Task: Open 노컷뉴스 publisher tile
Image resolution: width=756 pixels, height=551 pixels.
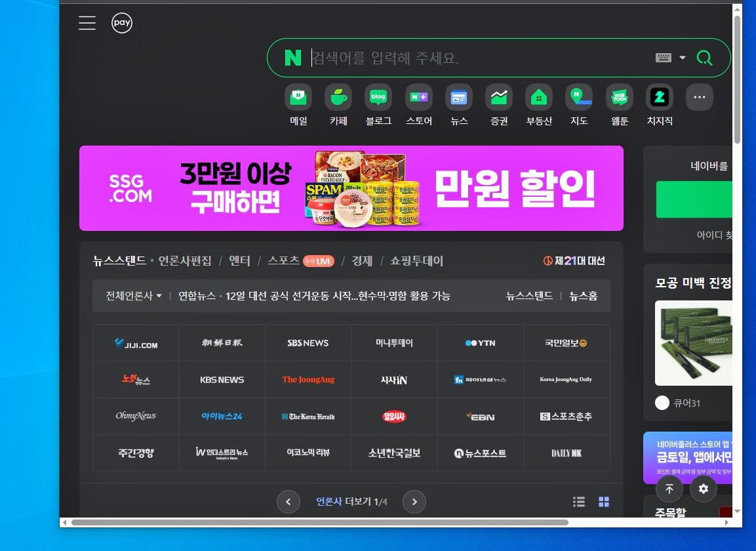Action: (136, 380)
